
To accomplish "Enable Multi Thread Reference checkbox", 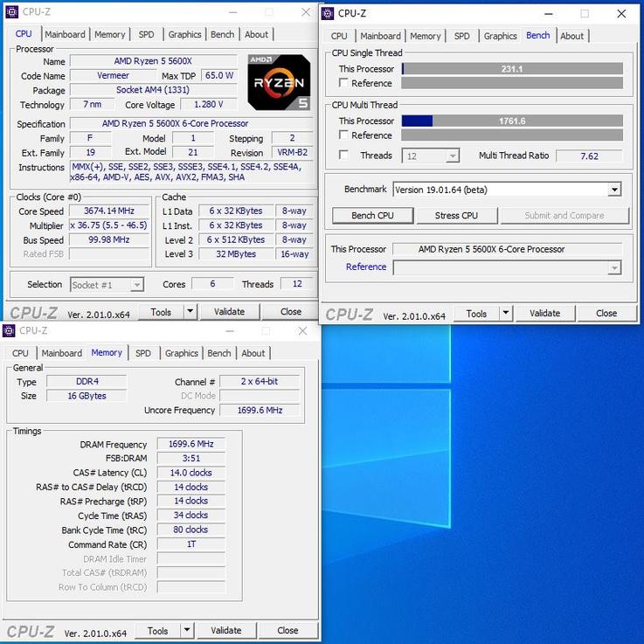I will pyautogui.click(x=343, y=135).
